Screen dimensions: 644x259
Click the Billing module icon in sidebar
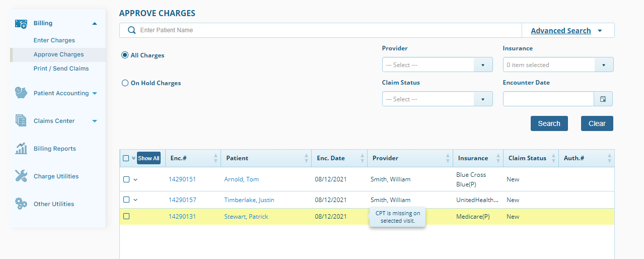pos(21,23)
